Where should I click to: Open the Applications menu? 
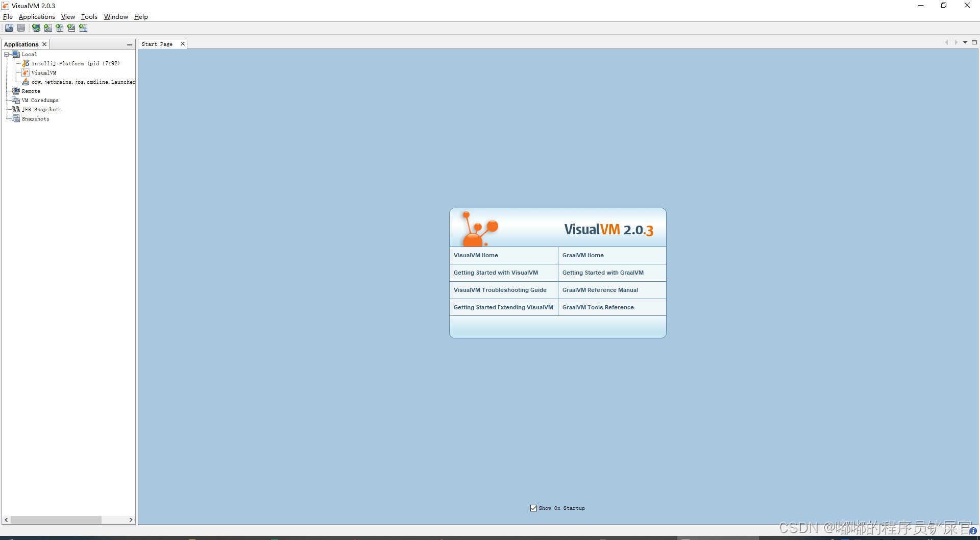[37, 17]
